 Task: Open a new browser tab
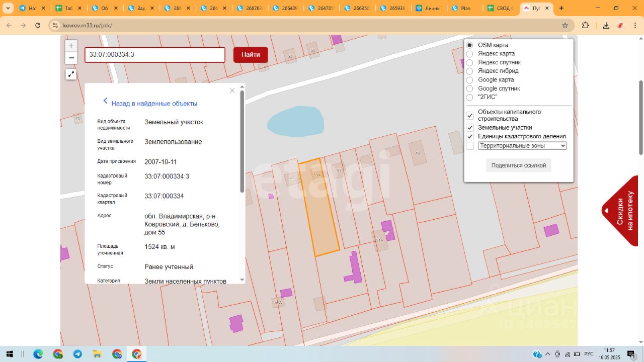[561, 8]
